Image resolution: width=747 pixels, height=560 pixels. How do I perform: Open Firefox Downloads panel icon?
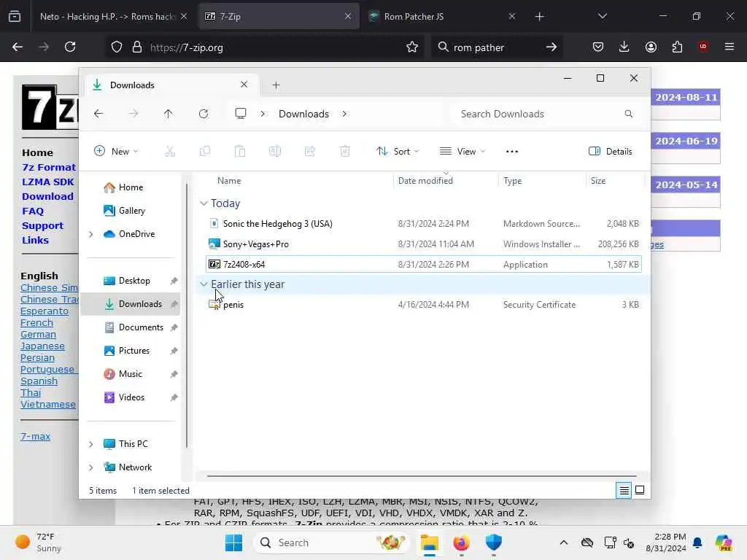(624, 47)
